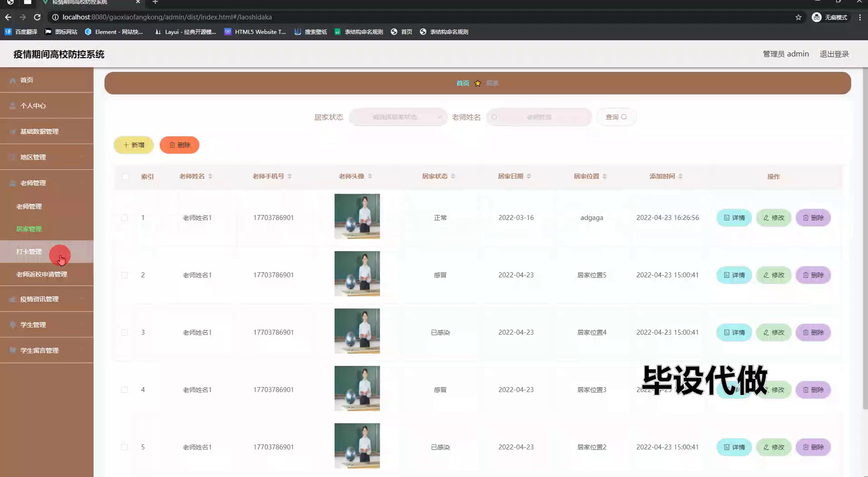Click the 2022-03-16 date cell
The width and height of the screenshot is (868, 477).
(x=516, y=218)
